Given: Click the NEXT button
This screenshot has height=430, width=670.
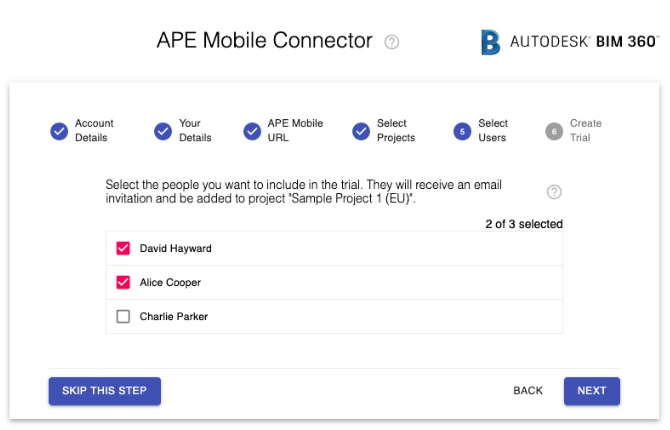Looking at the screenshot, I should (x=592, y=391).
